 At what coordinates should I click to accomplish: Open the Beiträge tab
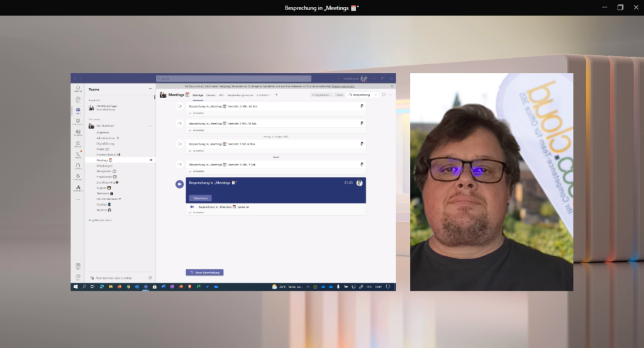198,95
